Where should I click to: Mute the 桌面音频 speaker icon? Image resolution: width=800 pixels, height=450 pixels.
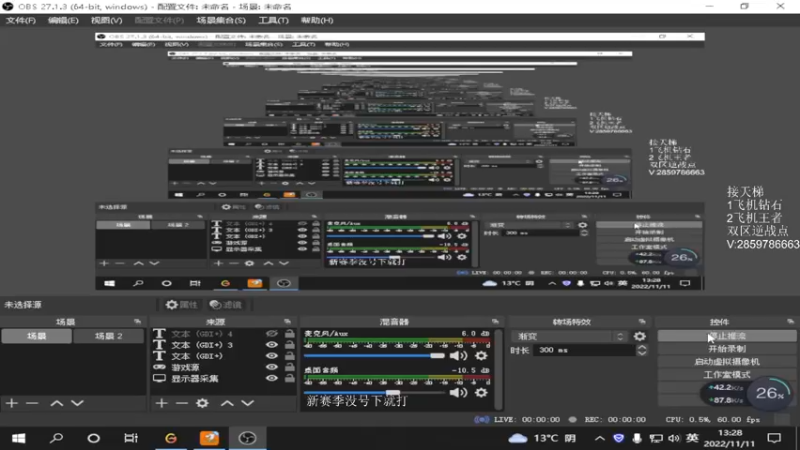458,392
